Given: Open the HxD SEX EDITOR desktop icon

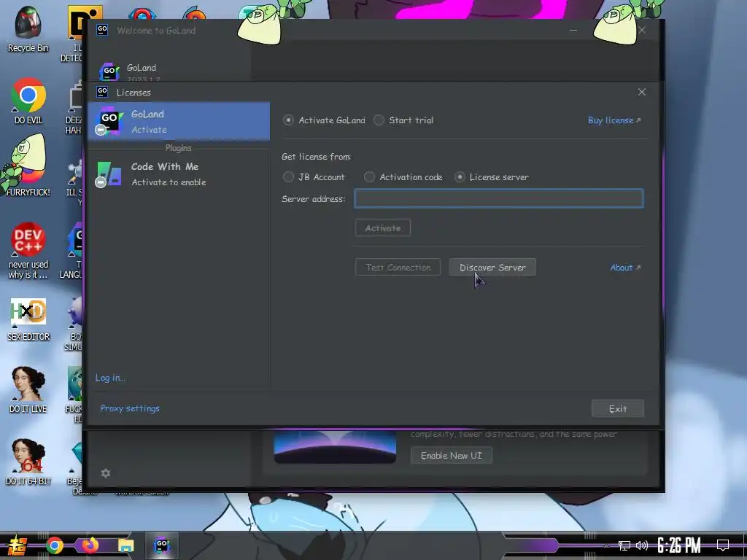Looking at the screenshot, I should 28,319.
